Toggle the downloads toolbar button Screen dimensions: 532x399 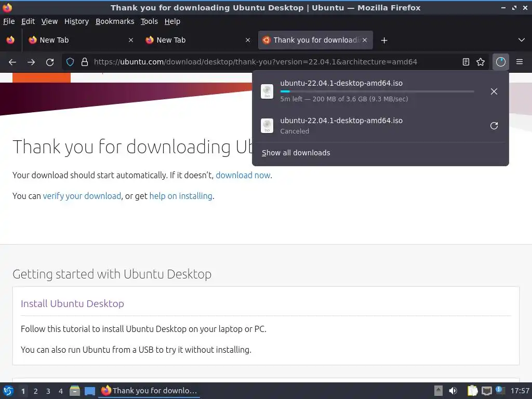pyautogui.click(x=501, y=62)
